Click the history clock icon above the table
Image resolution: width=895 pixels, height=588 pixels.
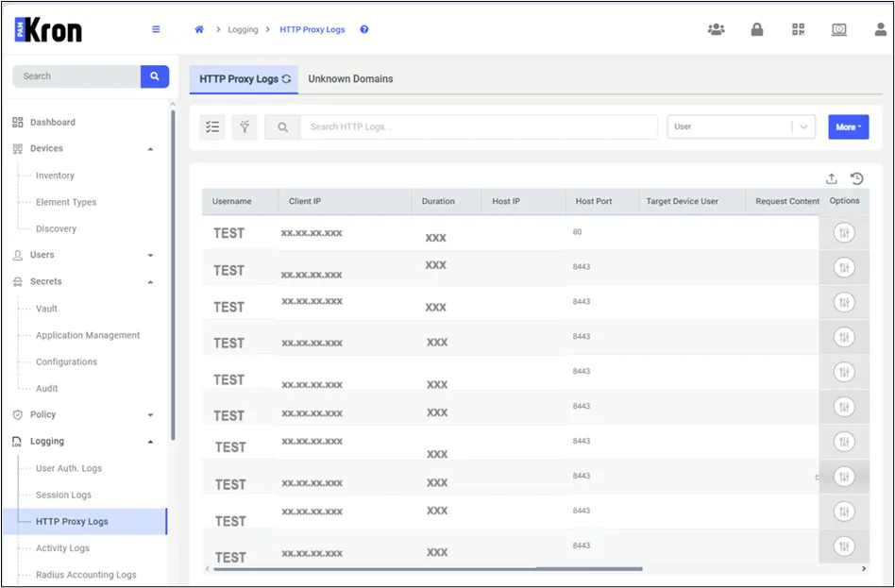(x=856, y=178)
